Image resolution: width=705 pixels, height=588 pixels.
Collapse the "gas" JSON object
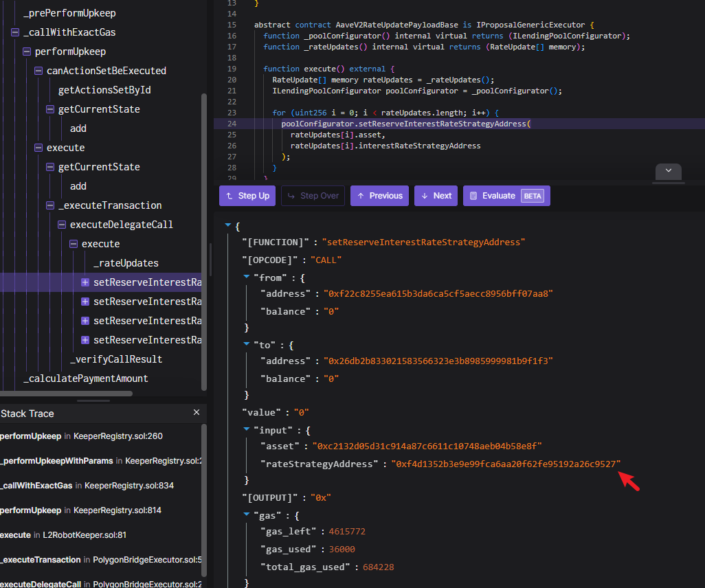[247, 514]
